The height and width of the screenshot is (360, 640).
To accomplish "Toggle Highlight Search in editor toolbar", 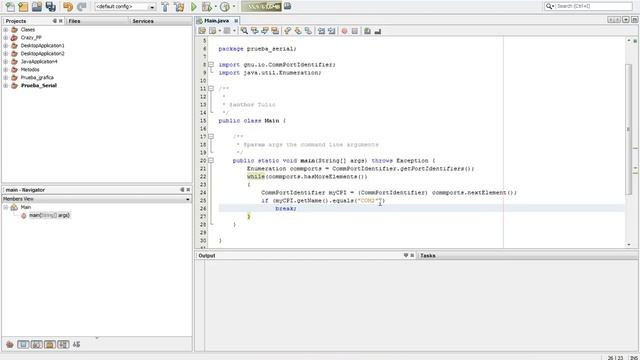I will (x=276, y=31).
